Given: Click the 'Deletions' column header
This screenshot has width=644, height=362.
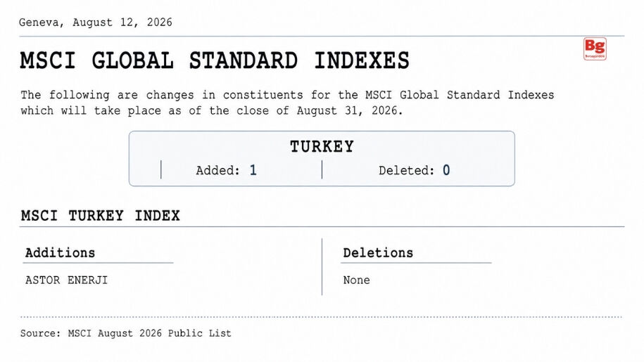Looking at the screenshot, I should [378, 252].
